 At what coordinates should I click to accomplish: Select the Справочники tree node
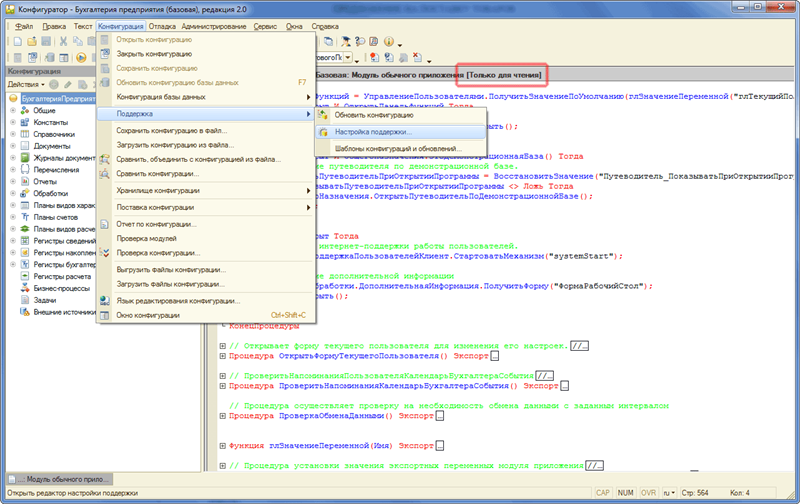coord(56,133)
